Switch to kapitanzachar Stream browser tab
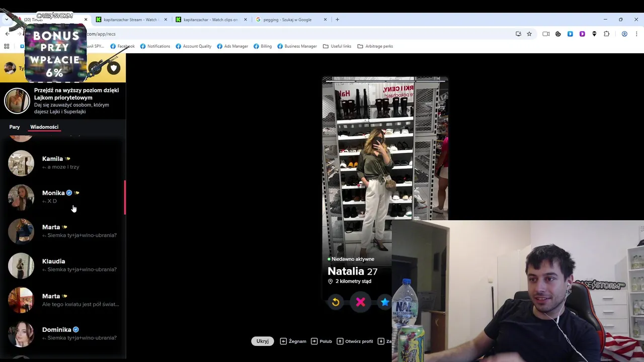The height and width of the screenshot is (362, 644). 131,20
